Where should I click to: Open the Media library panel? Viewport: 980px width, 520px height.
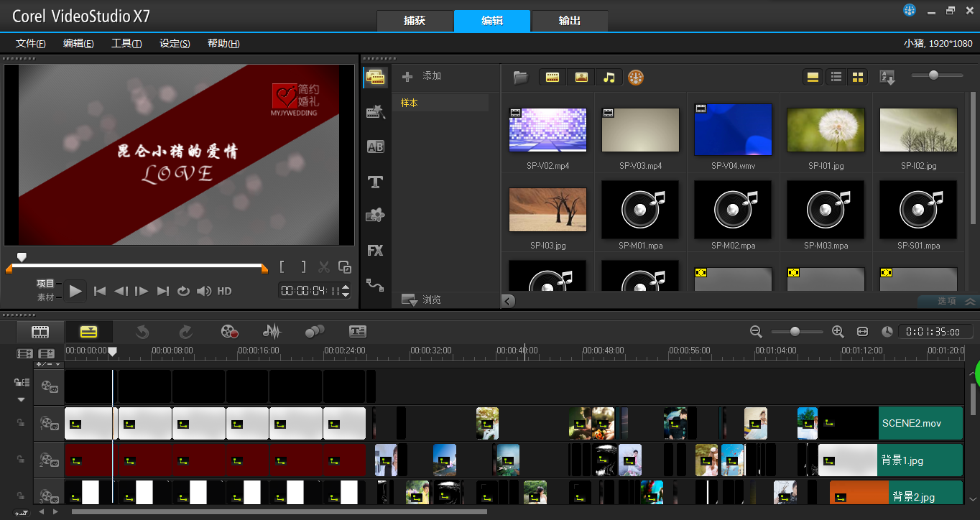[375, 77]
